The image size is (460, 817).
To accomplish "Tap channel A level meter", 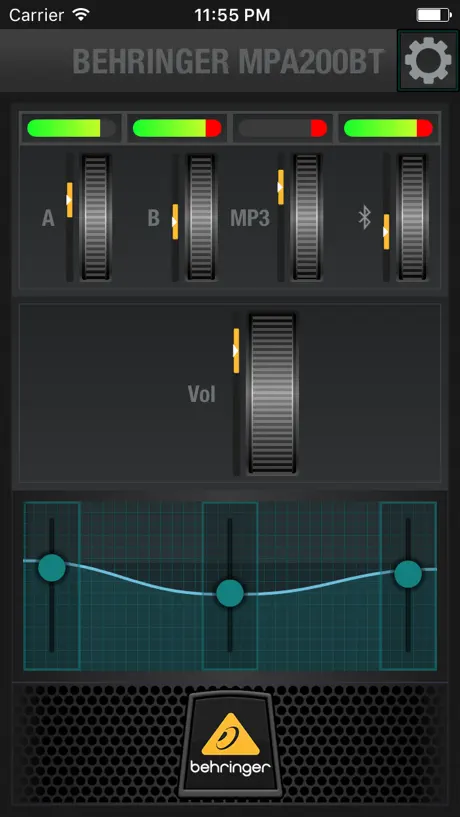I will tap(71, 128).
